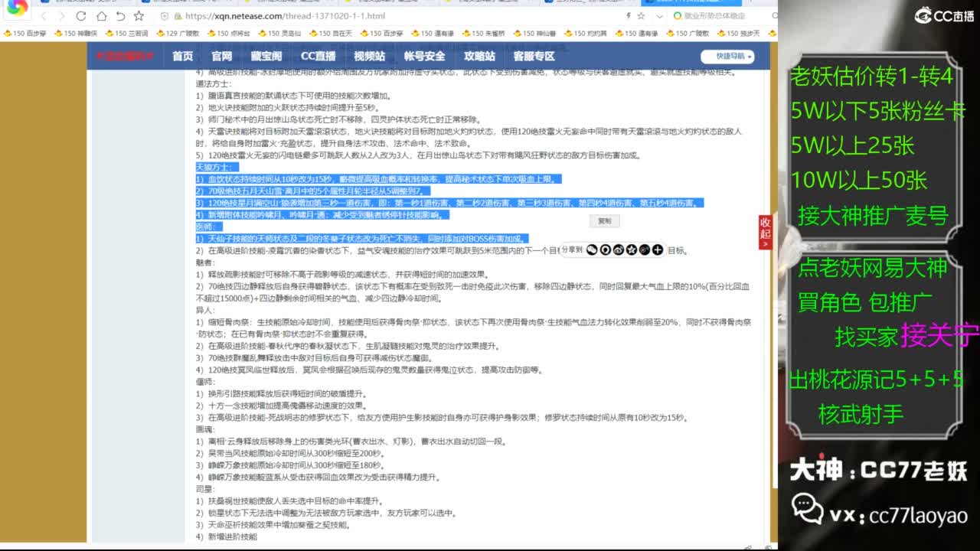980x551 pixels.
Task: Share the thread via the WeChat icon
Action: tap(591, 249)
